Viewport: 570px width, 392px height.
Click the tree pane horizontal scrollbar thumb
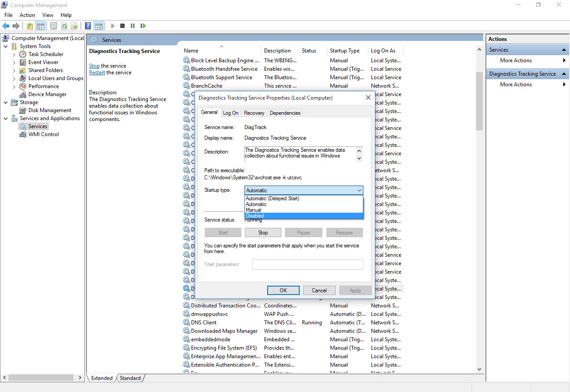tap(41, 378)
